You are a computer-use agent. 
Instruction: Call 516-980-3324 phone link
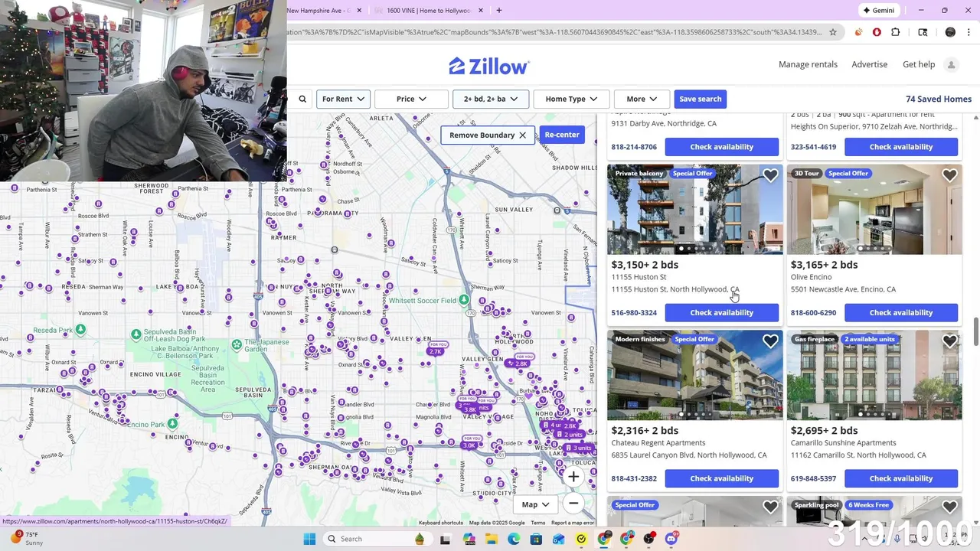click(634, 313)
